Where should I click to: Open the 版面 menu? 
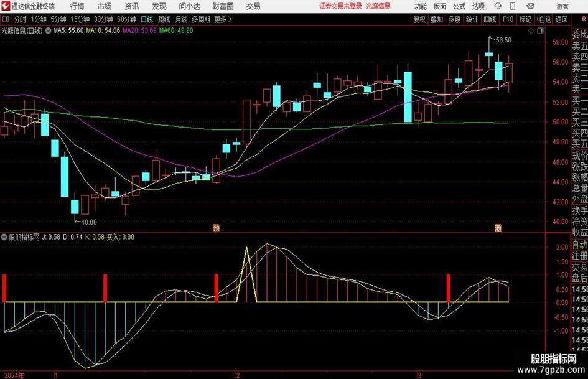click(x=440, y=6)
